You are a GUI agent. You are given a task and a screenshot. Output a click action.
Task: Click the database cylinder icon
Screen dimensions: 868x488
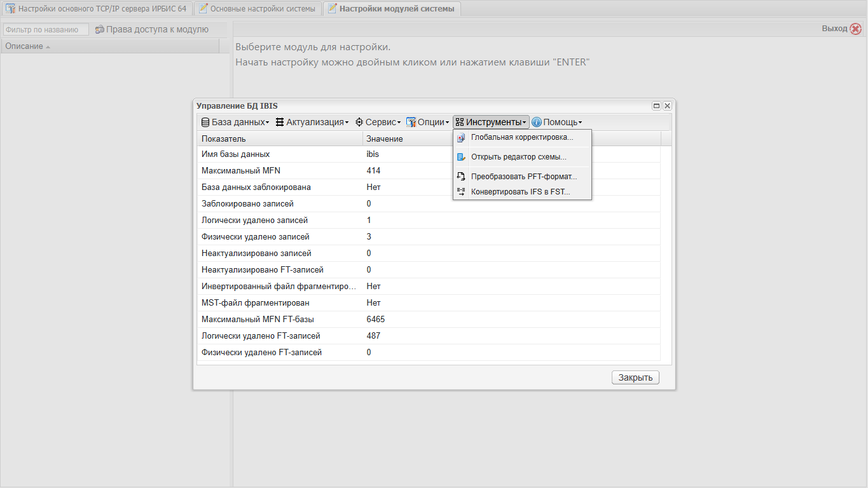[205, 122]
